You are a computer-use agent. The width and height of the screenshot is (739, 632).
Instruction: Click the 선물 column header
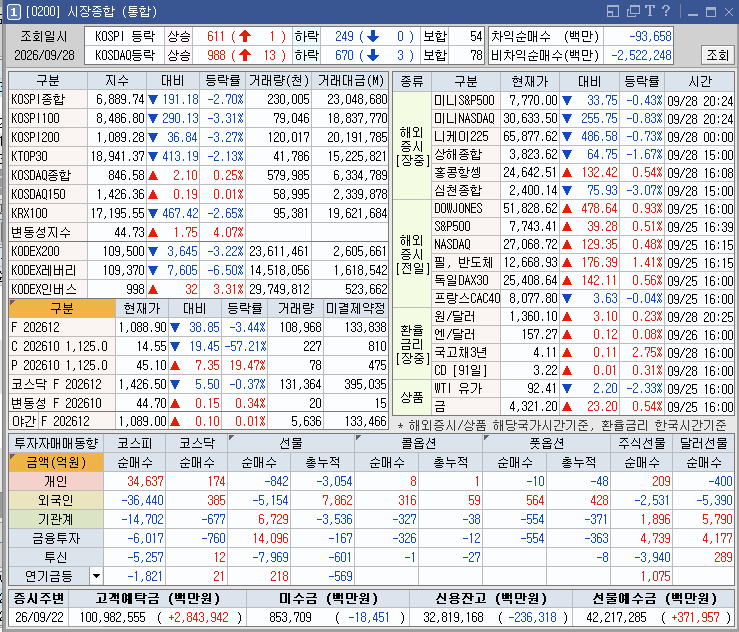291,443
